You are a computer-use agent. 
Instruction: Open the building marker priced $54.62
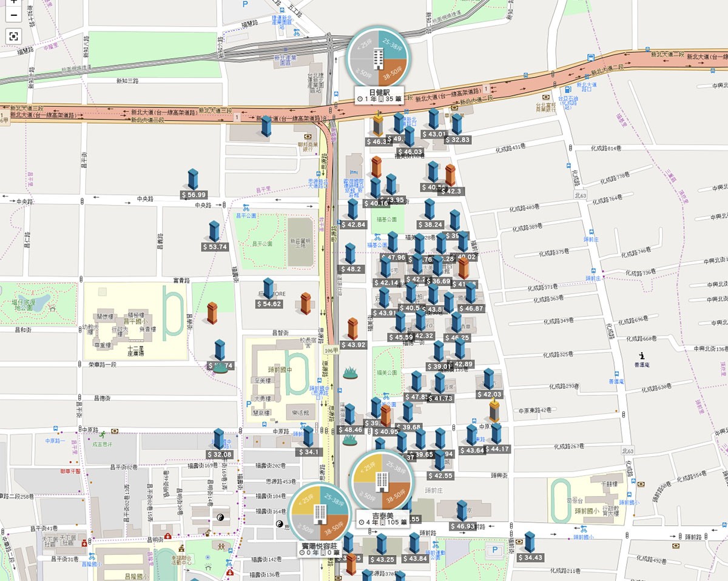click(x=269, y=289)
